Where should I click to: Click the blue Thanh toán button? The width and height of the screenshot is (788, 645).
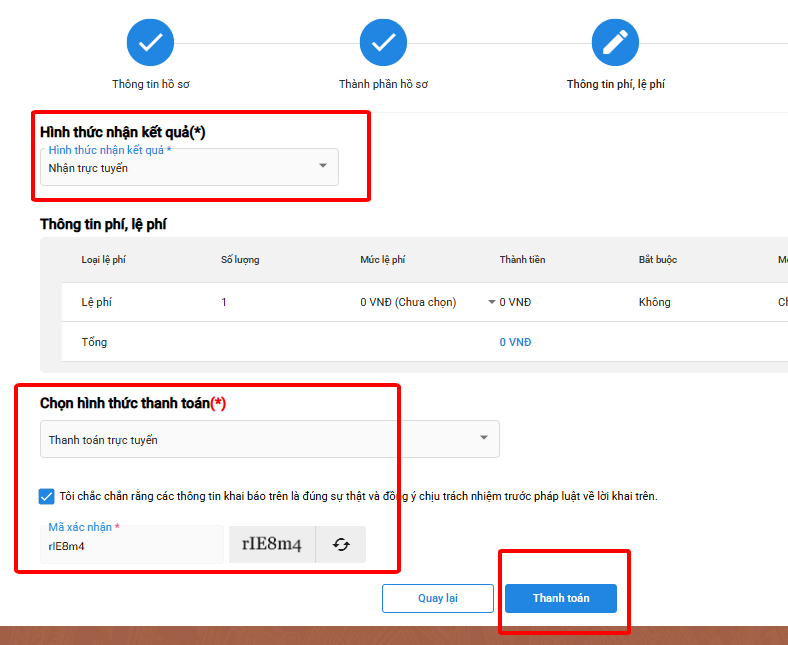560,598
